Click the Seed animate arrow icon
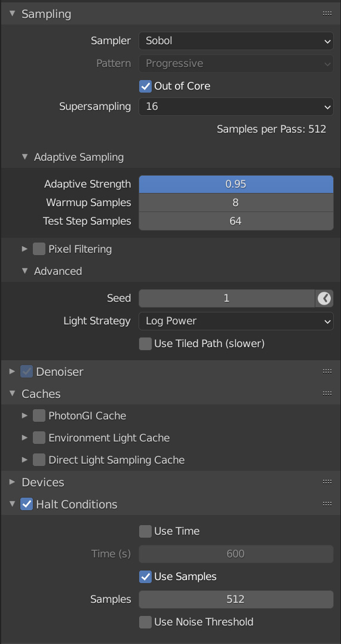The width and height of the screenshot is (341, 644). (324, 298)
